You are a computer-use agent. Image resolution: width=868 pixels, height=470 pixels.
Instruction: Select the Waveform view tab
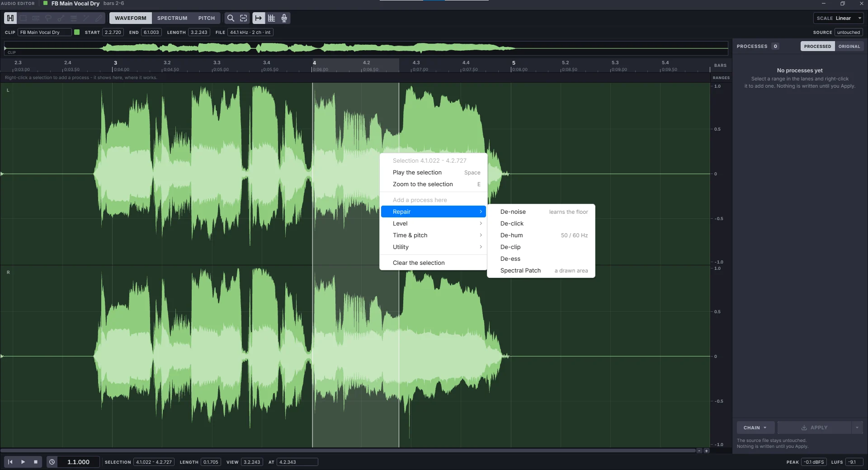click(131, 18)
